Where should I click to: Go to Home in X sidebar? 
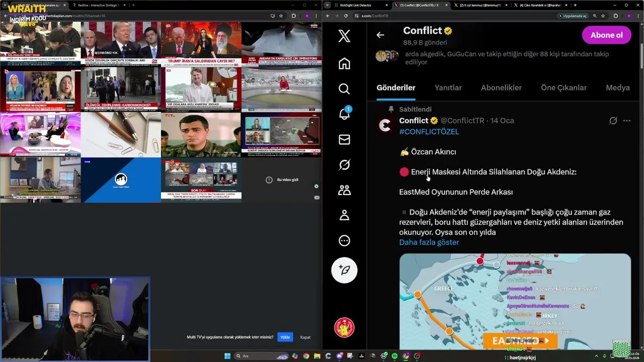(344, 63)
